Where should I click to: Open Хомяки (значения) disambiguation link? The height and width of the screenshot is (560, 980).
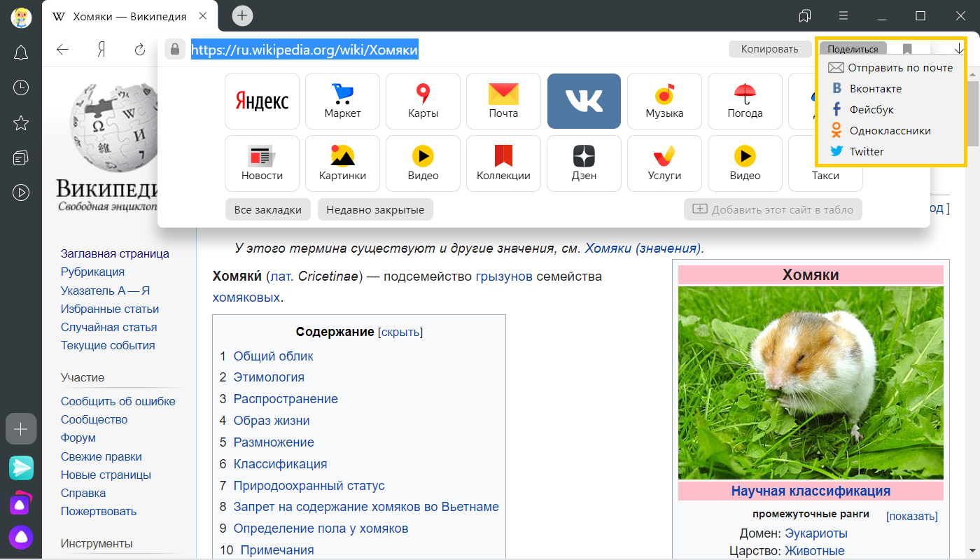pyautogui.click(x=643, y=248)
